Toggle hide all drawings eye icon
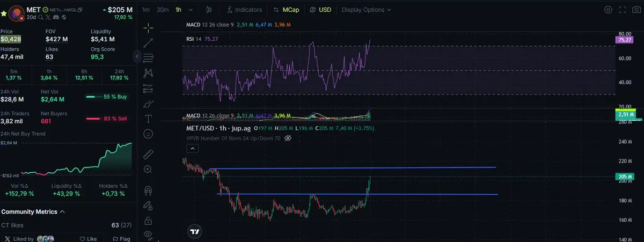 149,234
